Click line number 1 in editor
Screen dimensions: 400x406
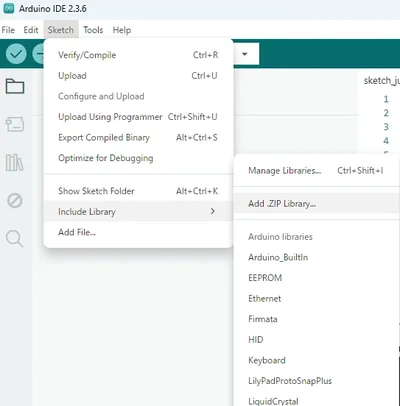click(386, 99)
